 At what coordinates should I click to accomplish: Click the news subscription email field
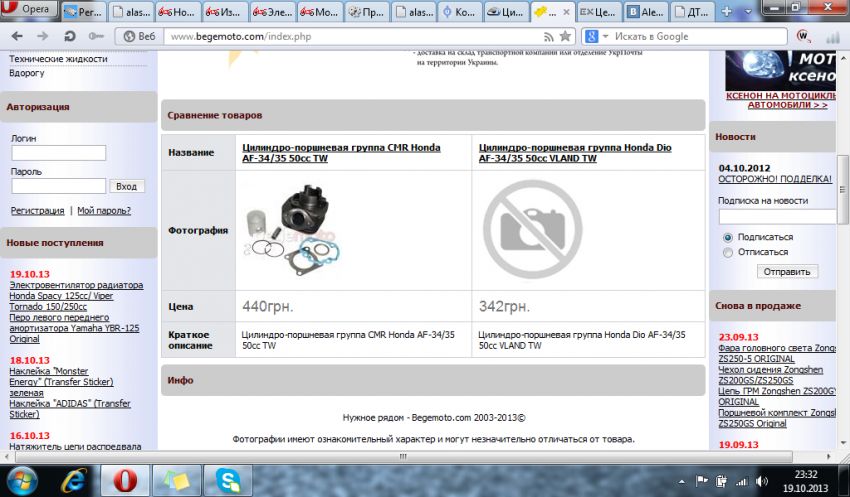click(x=777, y=217)
